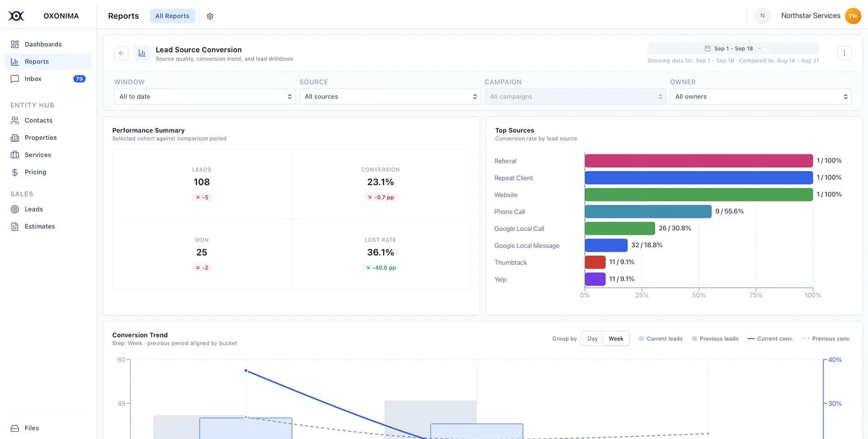This screenshot has width=868, height=439.
Task: Click the Conversion -0.7 pp indicator
Action: click(x=380, y=197)
